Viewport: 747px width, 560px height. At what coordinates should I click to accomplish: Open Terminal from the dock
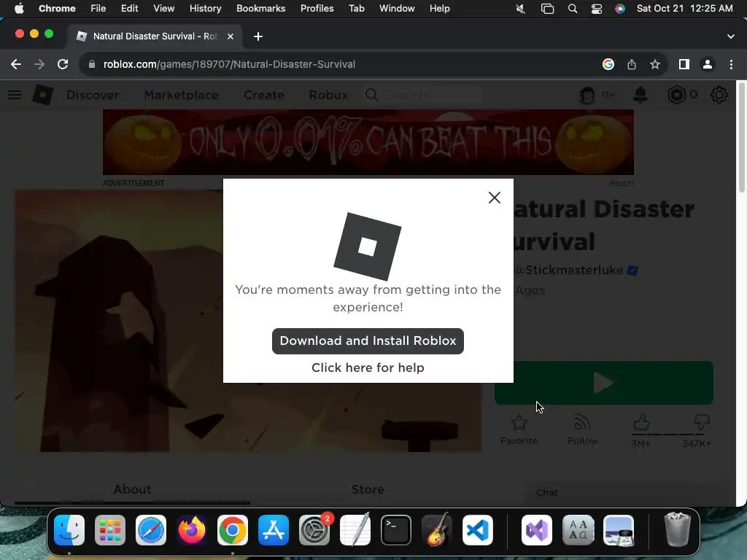click(396, 530)
